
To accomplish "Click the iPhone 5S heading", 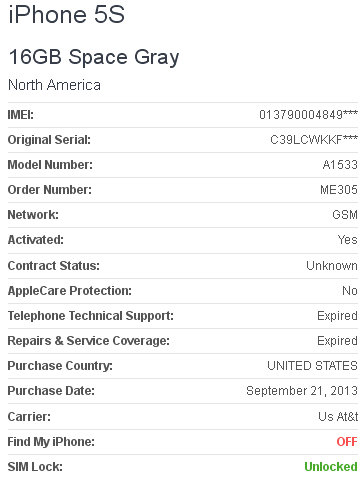I will click(67, 14).
